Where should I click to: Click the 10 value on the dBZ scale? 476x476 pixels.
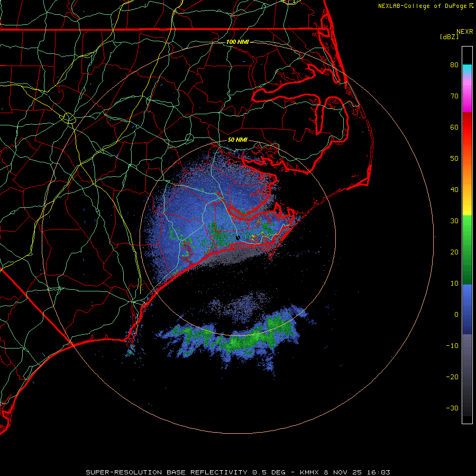coord(454,283)
